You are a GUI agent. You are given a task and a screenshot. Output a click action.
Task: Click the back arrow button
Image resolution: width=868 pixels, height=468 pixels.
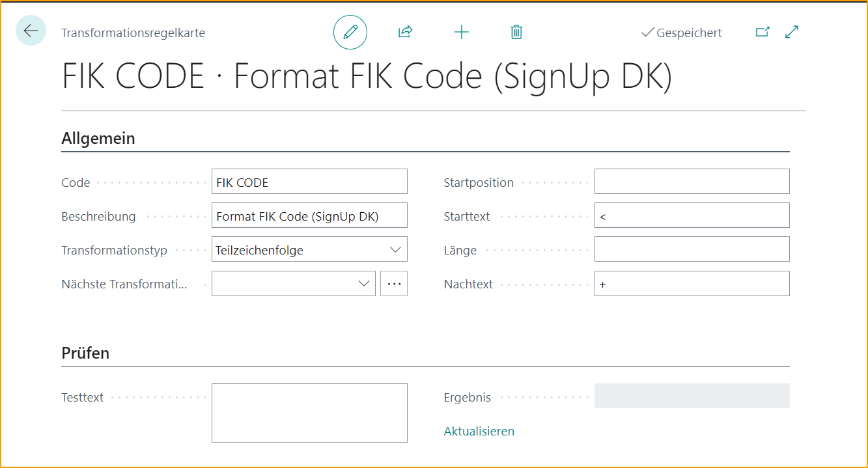pos(31,31)
